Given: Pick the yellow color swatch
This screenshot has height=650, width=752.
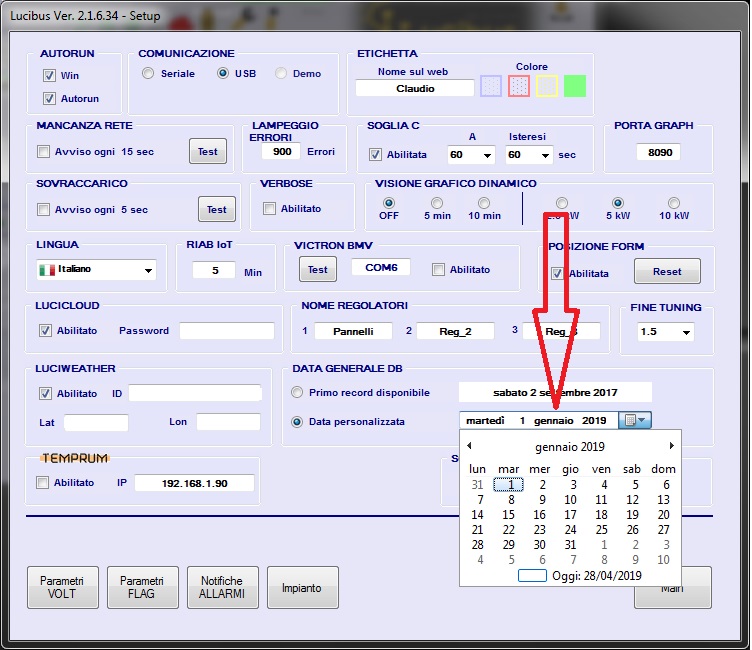Looking at the screenshot, I should (547, 86).
